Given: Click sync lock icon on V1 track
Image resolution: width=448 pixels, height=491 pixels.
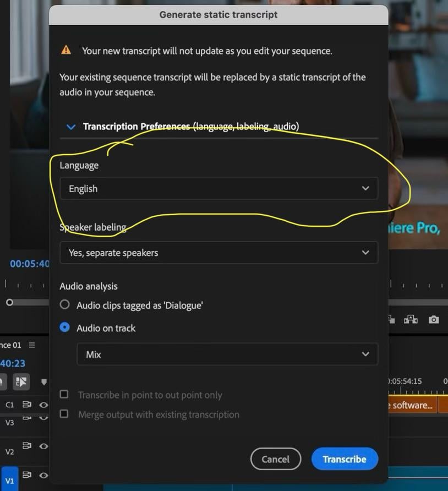Looking at the screenshot, I should tap(26, 474).
